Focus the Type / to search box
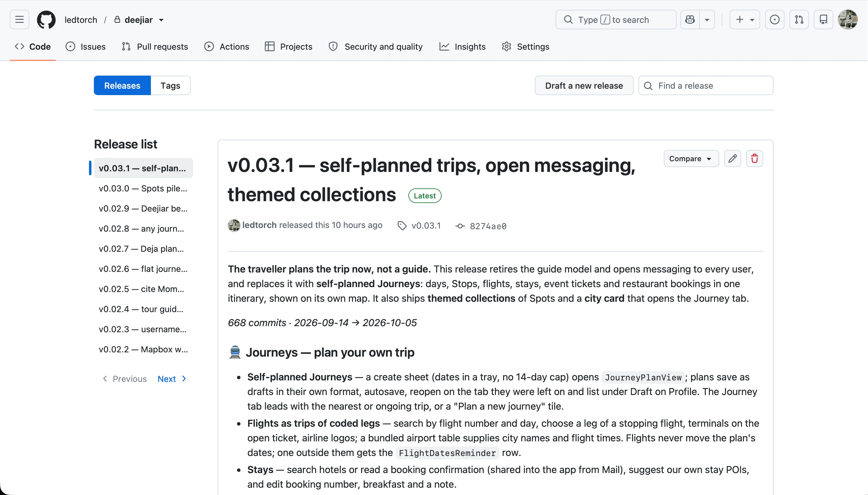The width and height of the screenshot is (868, 495). click(x=616, y=20)
